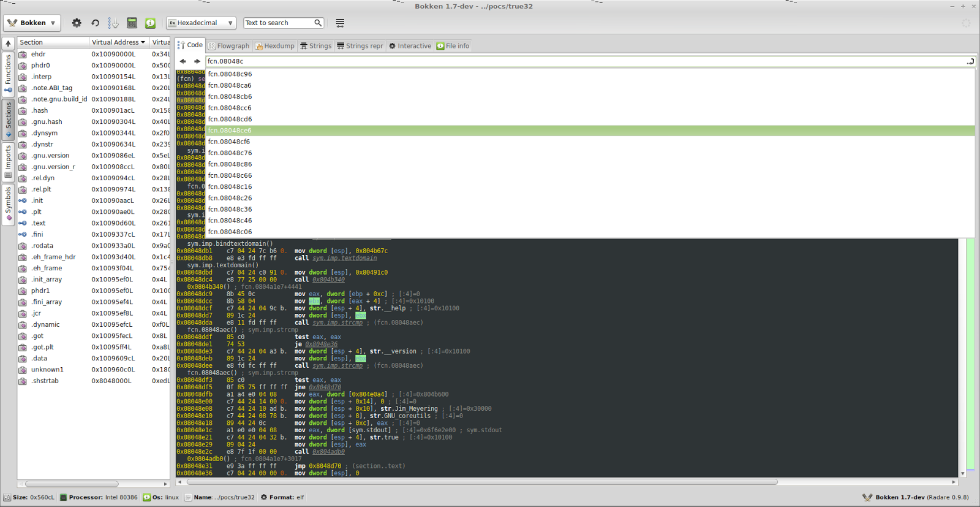Click the Format elf status bar icon
This screenshot has height=507, width=980.
[264, 497]
